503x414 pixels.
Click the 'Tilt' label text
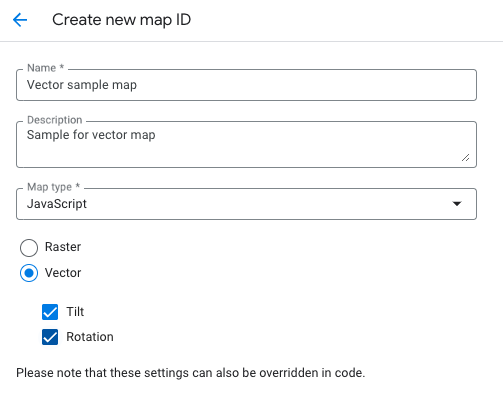pyautogui.click(x=75, y=312)
